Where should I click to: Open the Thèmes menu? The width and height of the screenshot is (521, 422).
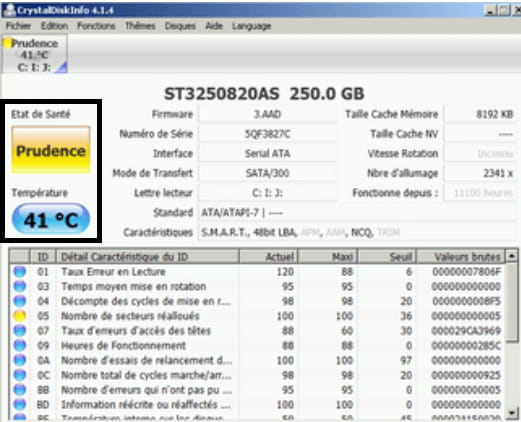[140, 26]
